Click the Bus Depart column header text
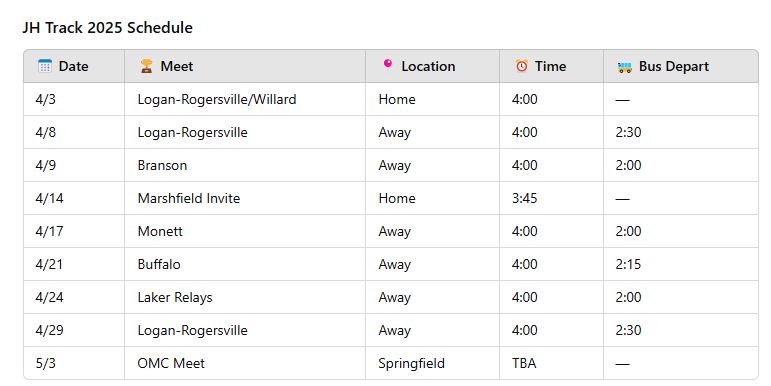 pos(674,66)
